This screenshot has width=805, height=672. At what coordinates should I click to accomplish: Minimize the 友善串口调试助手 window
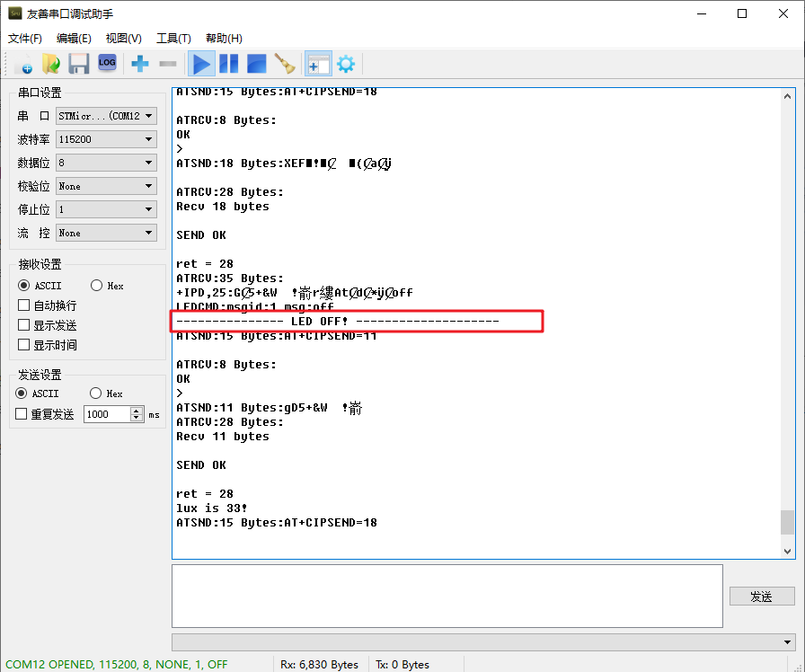coord(702,13)
